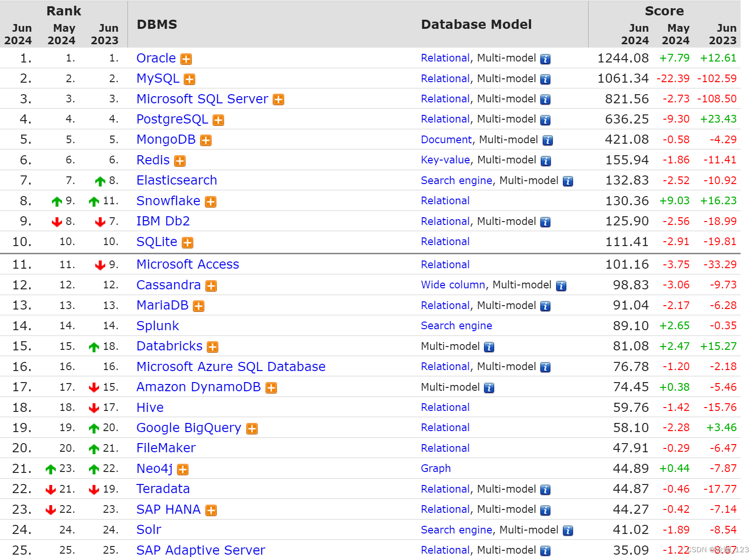Click the multi-model info icon in the MongoDB row
The image size is (756, 558).
[548, 140]
